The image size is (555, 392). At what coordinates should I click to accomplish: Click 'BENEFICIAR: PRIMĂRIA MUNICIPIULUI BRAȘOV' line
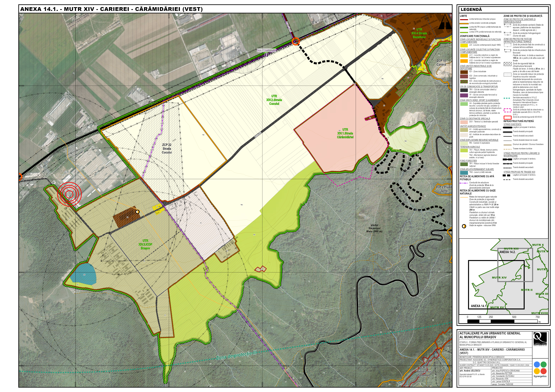[x=482, y=357]
